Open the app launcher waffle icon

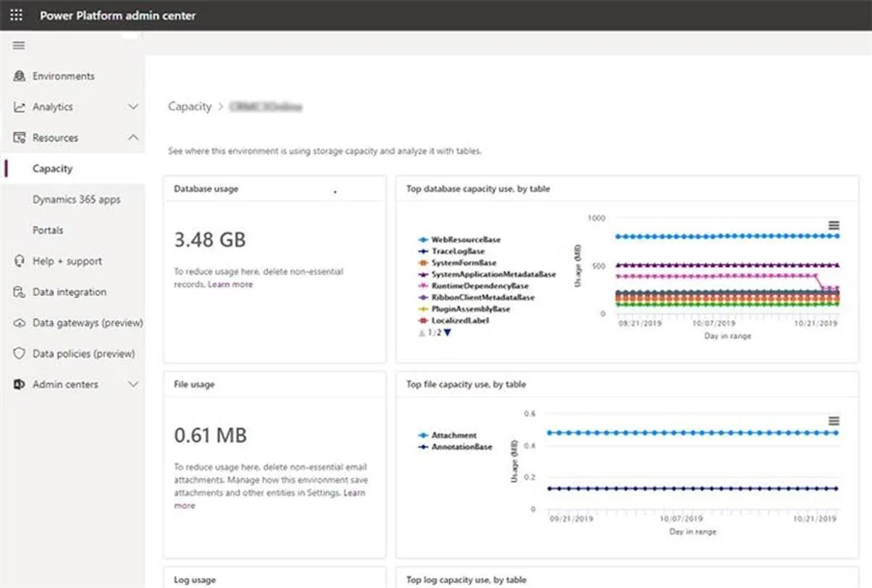click(16, 15)
